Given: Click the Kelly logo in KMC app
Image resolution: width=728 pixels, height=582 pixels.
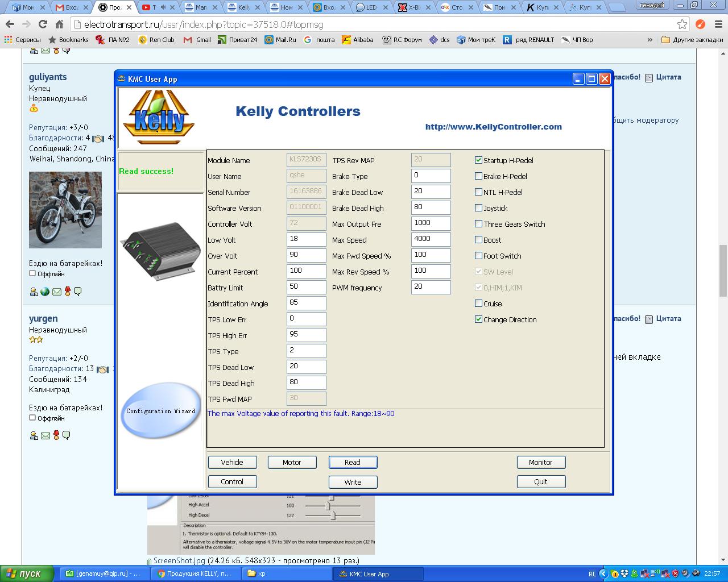Looking at the screenshot, I should [159, 117].
